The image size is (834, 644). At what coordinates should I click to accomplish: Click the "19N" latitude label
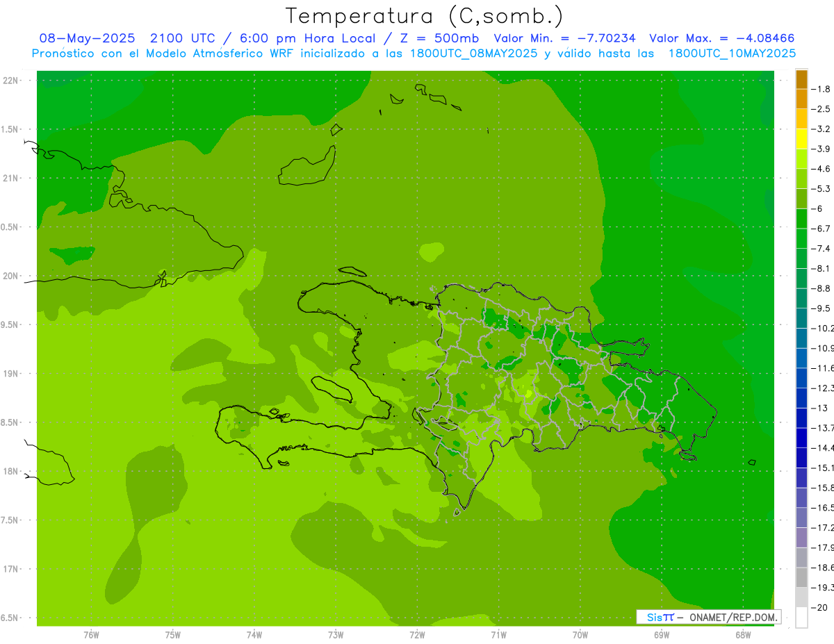10,374
